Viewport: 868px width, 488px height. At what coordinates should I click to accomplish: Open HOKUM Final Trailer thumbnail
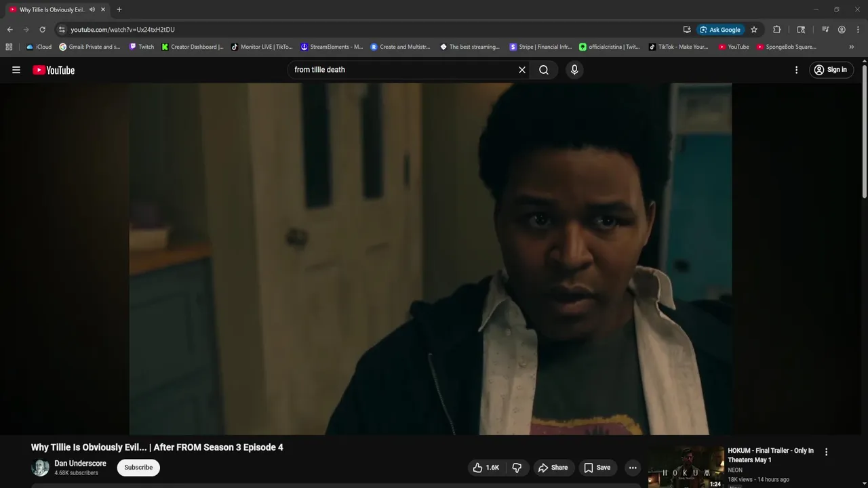click(x=685, y=467)
